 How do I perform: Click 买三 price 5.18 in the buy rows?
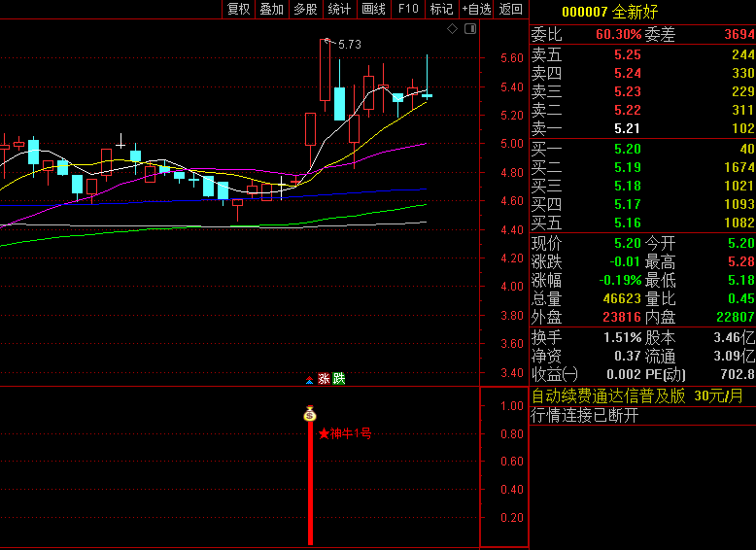tap(628, 186)
